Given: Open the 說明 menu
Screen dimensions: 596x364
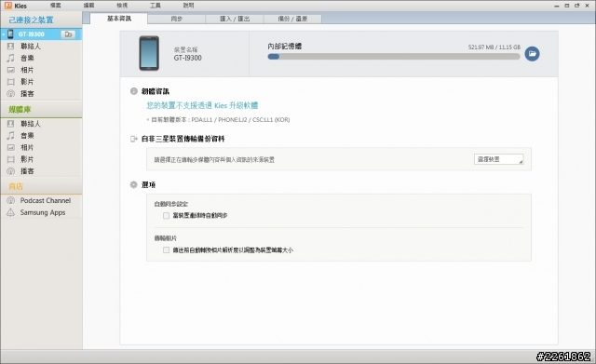Looking at the screenshot, I should (188, 6).
